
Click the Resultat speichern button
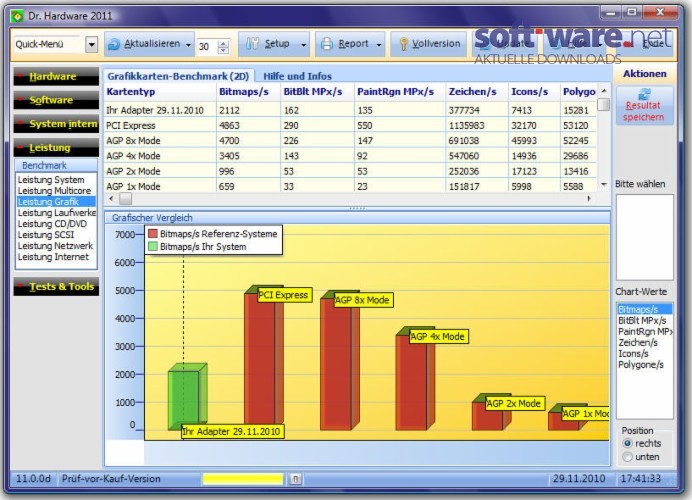[x=644, y=105]
